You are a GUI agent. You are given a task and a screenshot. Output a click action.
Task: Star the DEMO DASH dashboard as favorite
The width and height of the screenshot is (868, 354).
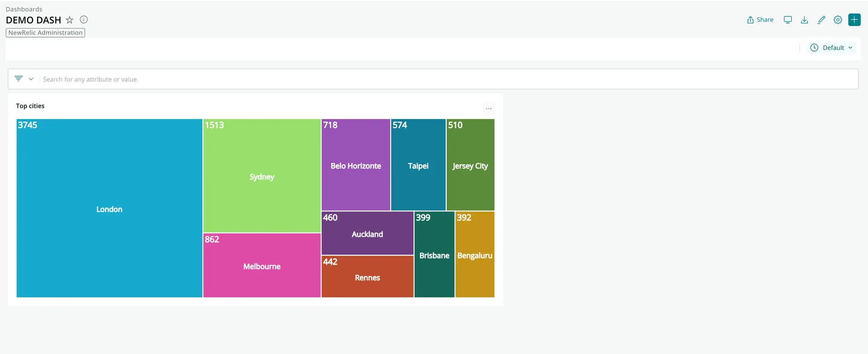click(69, 20)
